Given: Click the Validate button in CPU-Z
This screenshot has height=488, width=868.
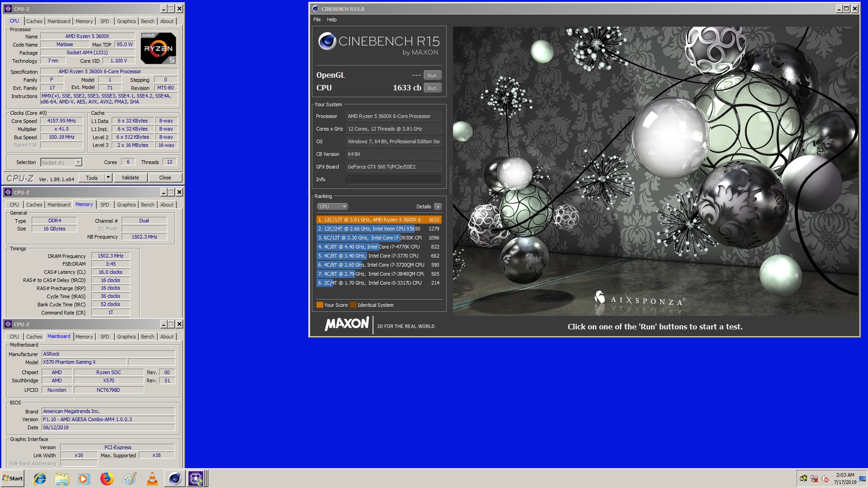Looking at the screenshot, I should point(130,178).
